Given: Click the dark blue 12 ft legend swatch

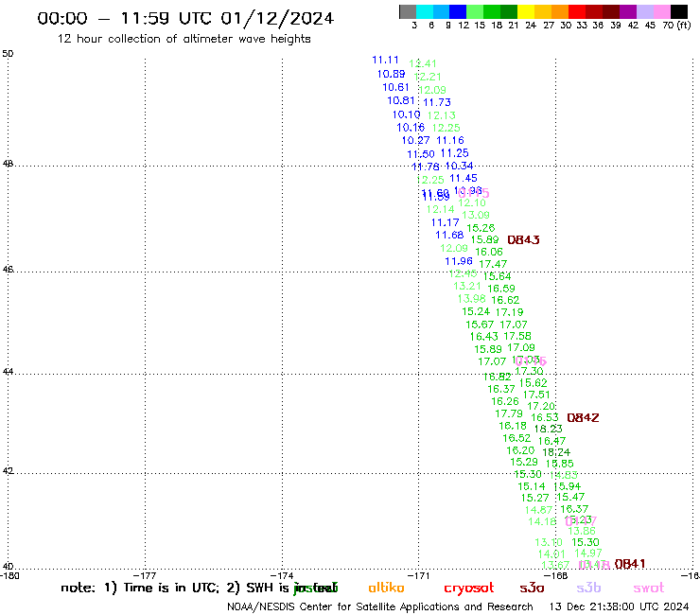Looking at the screenshot, I should (458, 11).
